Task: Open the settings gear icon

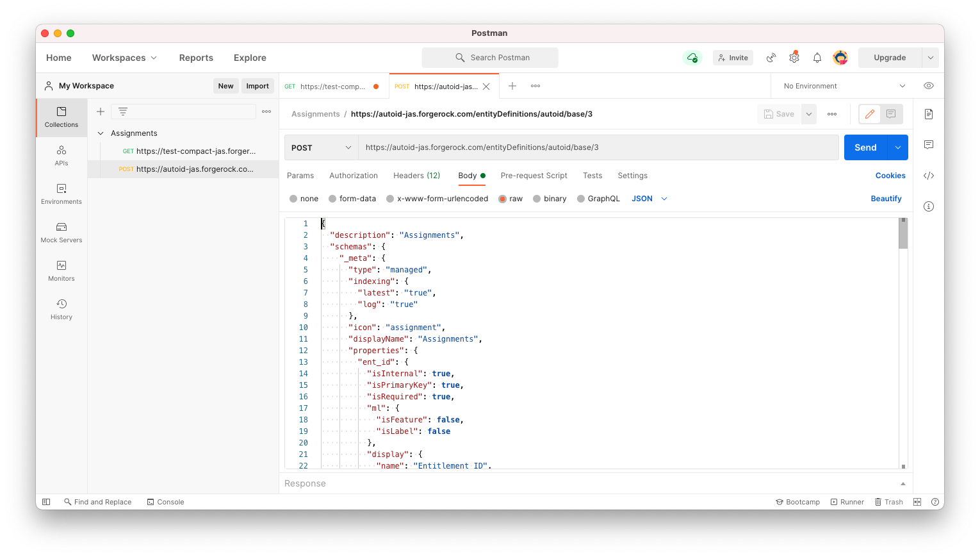Action: click(794, 58)
